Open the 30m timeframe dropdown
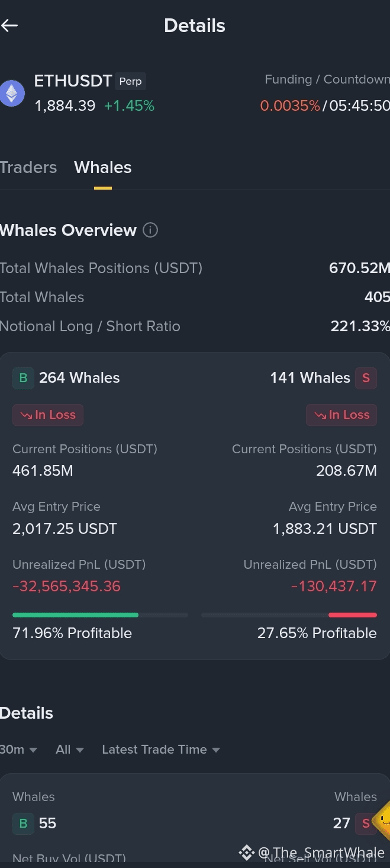390x868 pixels. [18, 750]
